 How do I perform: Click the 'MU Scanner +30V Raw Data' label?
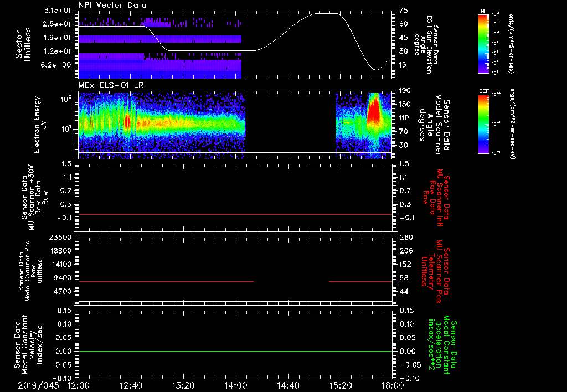(x=34, y=198)
